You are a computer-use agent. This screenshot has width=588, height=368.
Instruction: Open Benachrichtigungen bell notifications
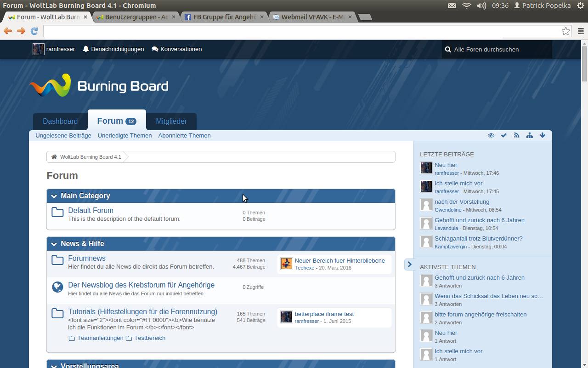click(113, 49)
